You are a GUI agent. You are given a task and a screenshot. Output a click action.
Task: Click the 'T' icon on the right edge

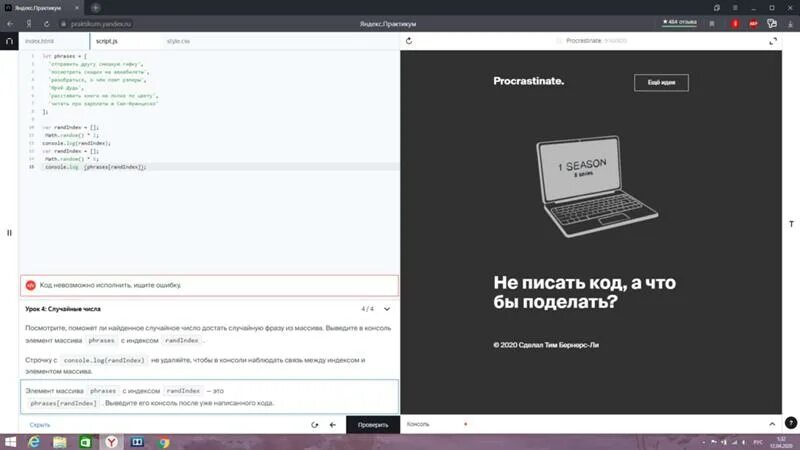(x=791, y=224)
